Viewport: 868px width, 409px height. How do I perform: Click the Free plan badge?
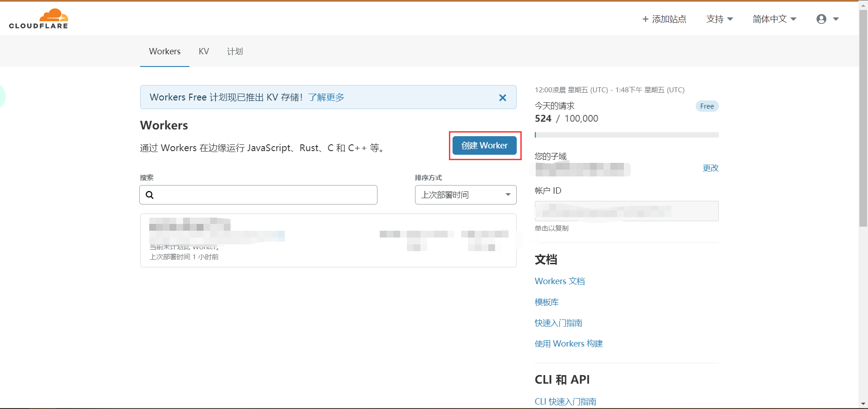[x=707, y=106]
